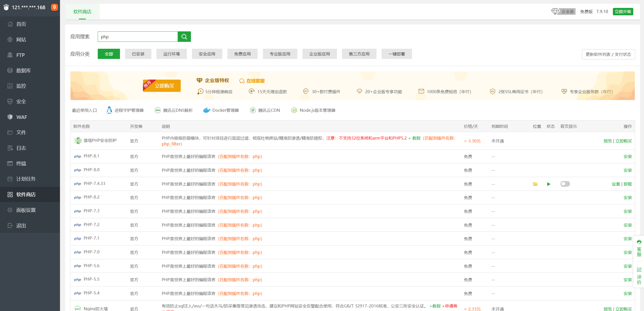Click the 客服 support side icon
The width and height of the screenshot is (644, 311).
click(x=639, y=248)
